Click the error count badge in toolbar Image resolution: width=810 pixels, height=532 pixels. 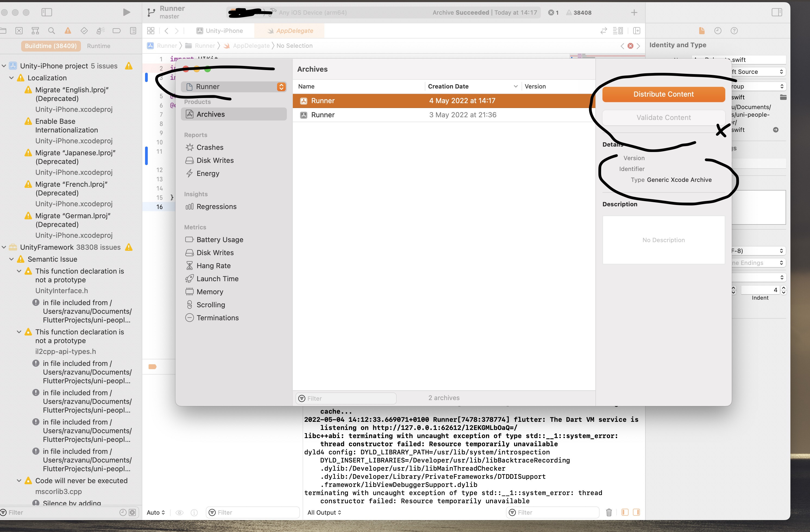553,12
